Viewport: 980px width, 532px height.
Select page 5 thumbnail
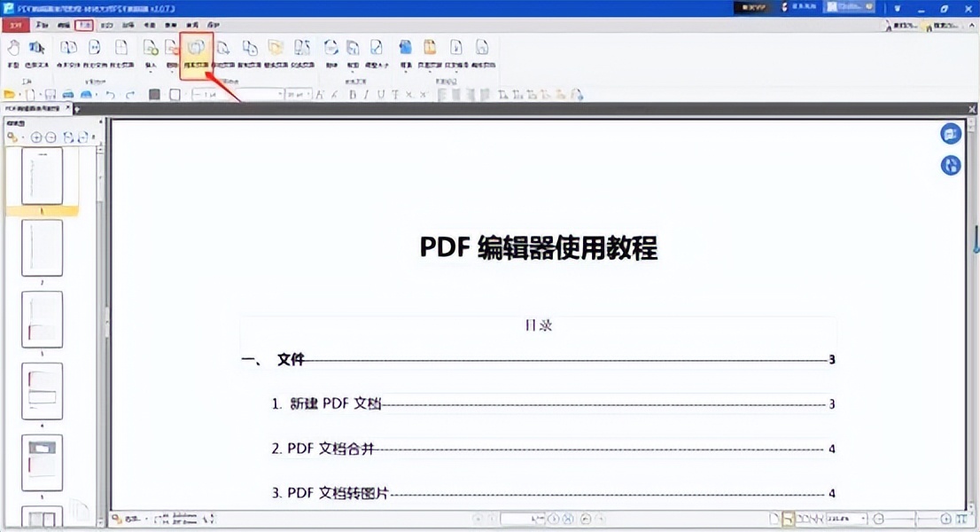coord(42,463)
